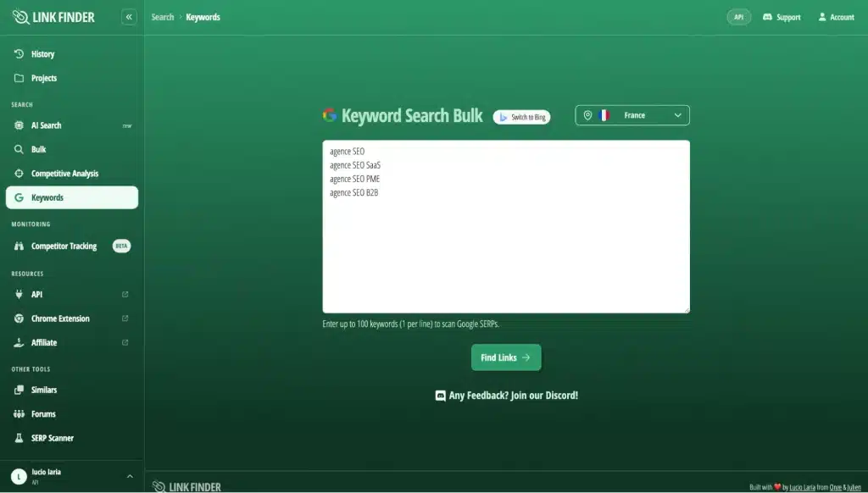
Task: Go to Bulk search
Action: 72,149
